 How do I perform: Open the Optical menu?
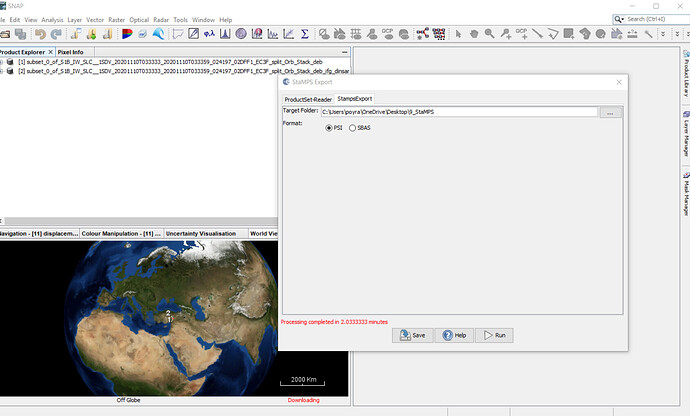click(139, 20)
